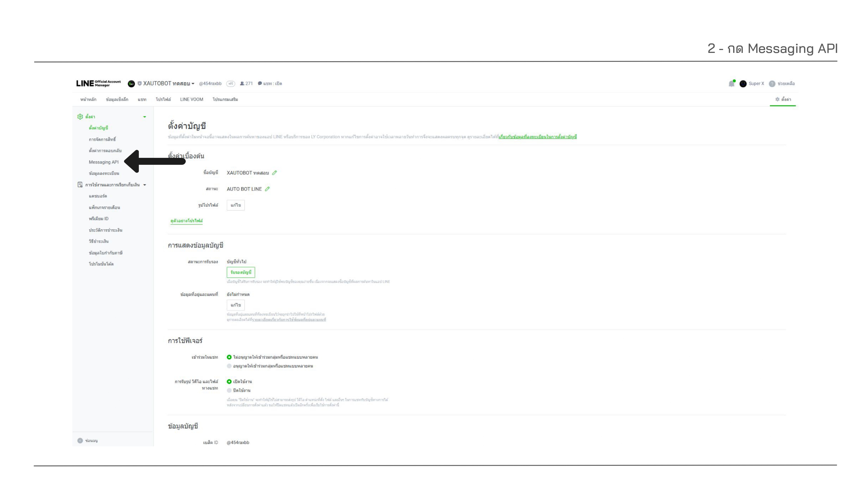This screenshot has height=488, width=868.
Task: Click the collapse menu icon at sidebar bottom
Action: (80, 441)
